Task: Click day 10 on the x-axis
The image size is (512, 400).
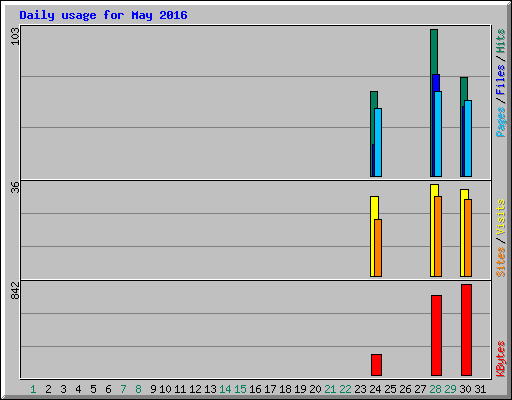Action: 165,389
